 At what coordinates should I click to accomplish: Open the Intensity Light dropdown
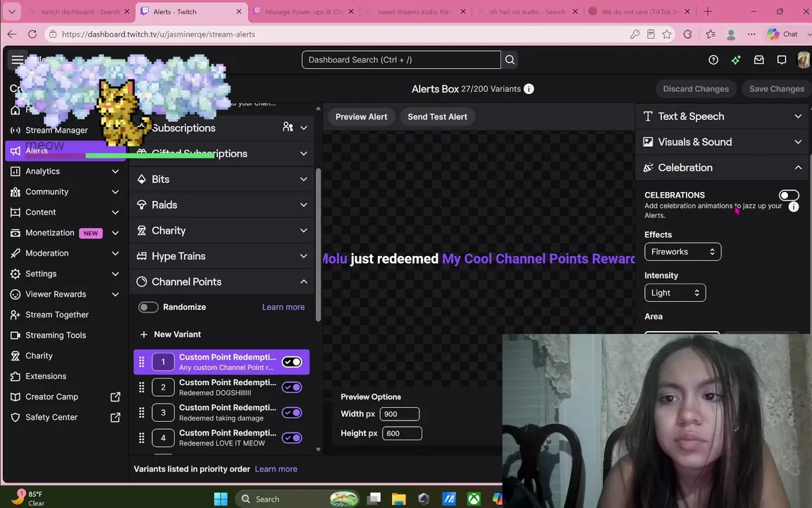(675, 293)
